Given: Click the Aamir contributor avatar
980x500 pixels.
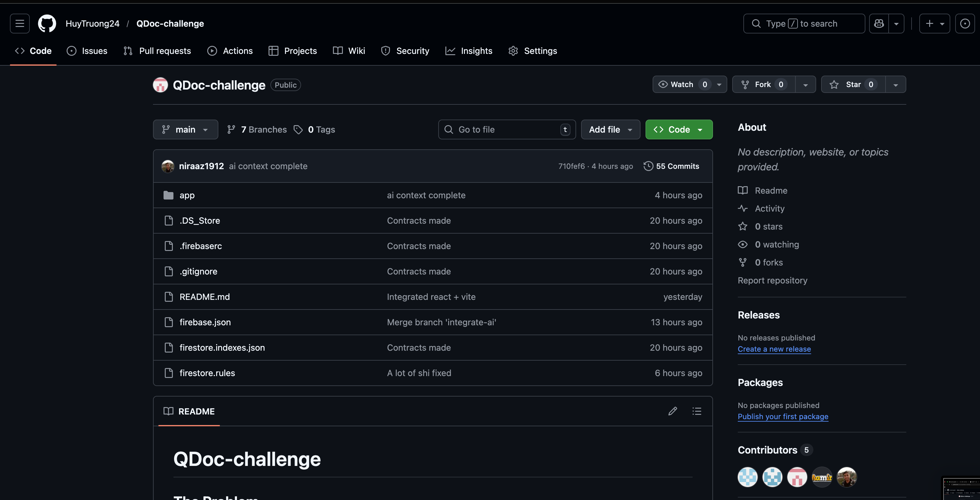Looking at the screenshot, I should (822, 477).
